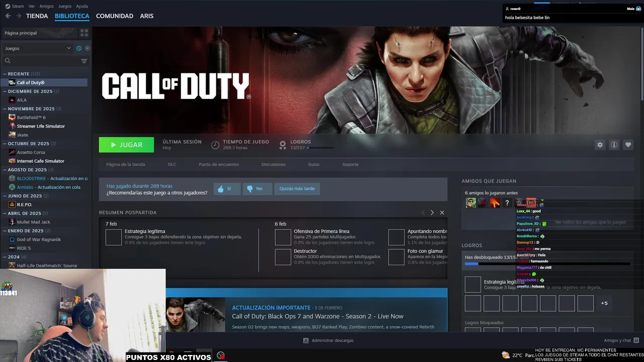The width and height of the screenshot is (644, 362).
Task: Click the recent activity clock filter icon
Action: click(79, 48)
